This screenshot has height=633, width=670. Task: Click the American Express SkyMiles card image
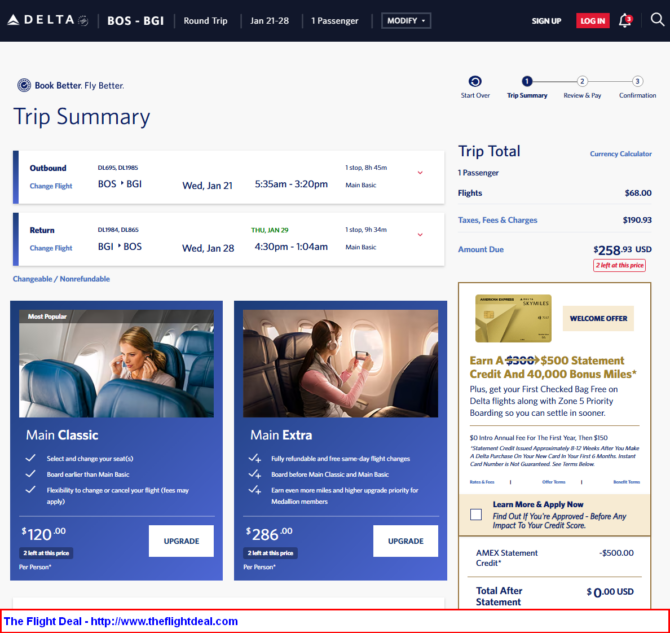click(513, 318)
